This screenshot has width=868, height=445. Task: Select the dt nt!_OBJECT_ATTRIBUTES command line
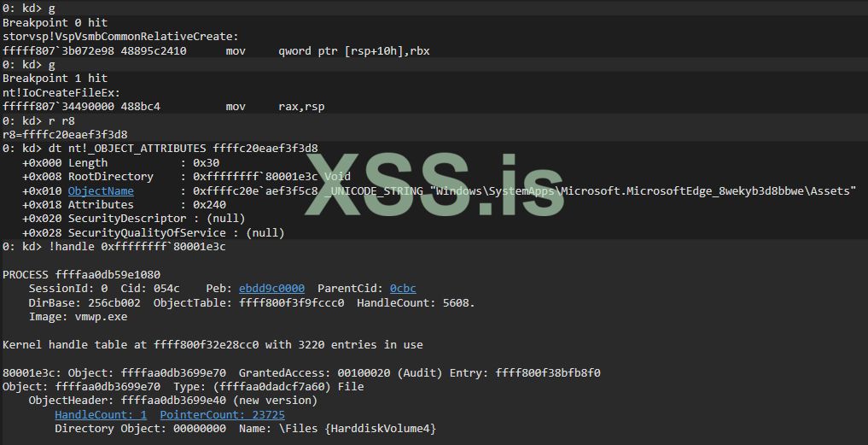160,149
